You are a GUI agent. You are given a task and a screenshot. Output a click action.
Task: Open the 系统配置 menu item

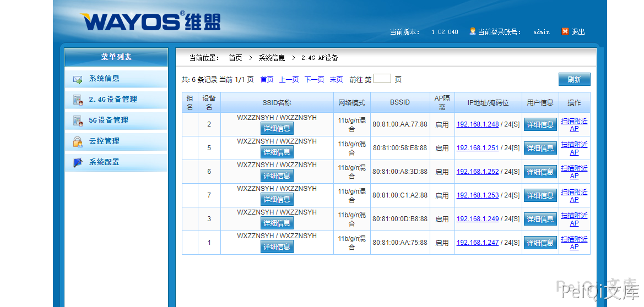point(104,162)
